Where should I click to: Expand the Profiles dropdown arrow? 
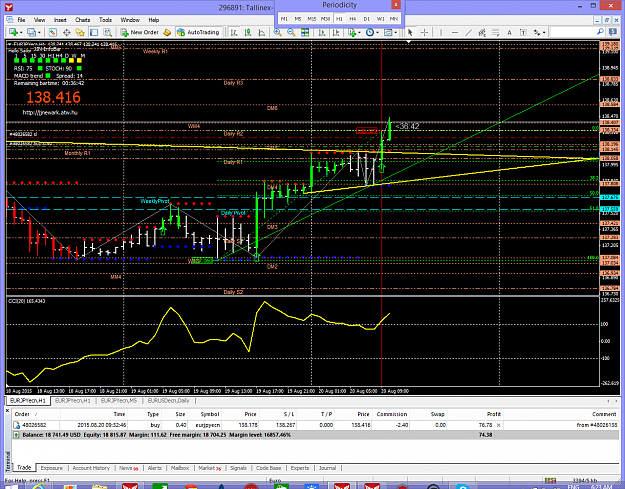click(x=39, y=33)
